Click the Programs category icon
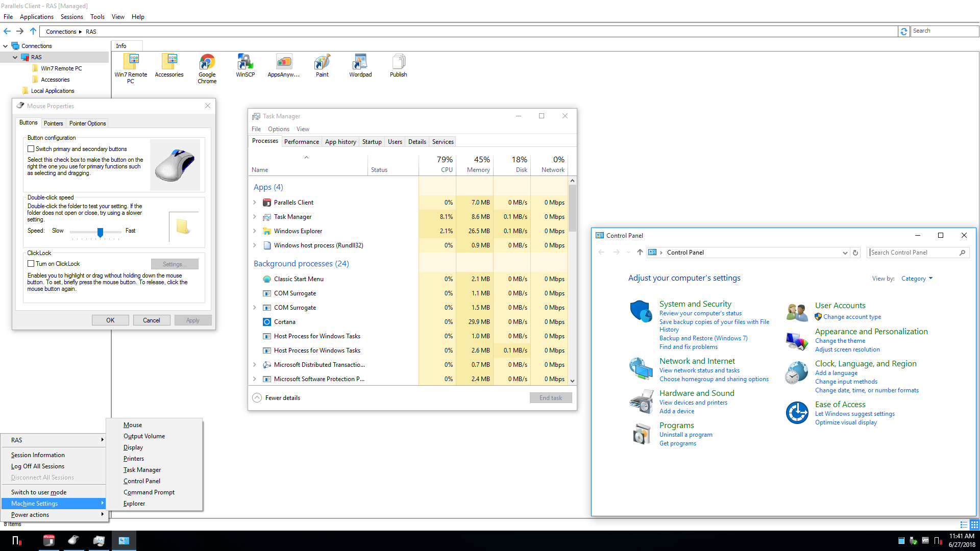Screen dimensions: 980x551 pyautogui.click(x=641, y=434)
